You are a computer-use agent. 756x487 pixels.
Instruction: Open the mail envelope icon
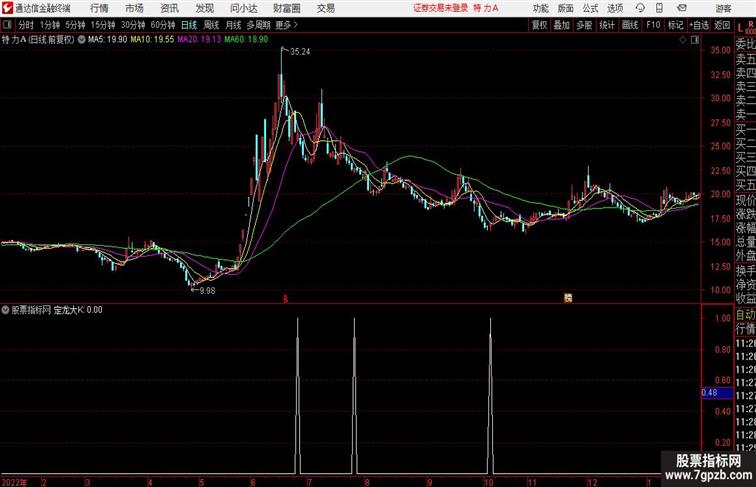point(682,8)
